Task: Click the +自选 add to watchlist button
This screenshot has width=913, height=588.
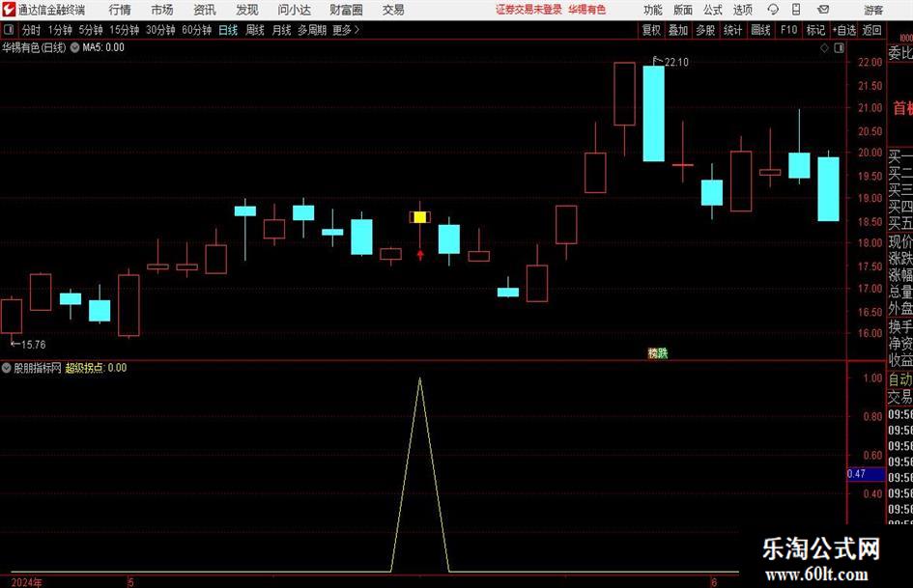Action: pyautogui.click(x=844, y=30)
